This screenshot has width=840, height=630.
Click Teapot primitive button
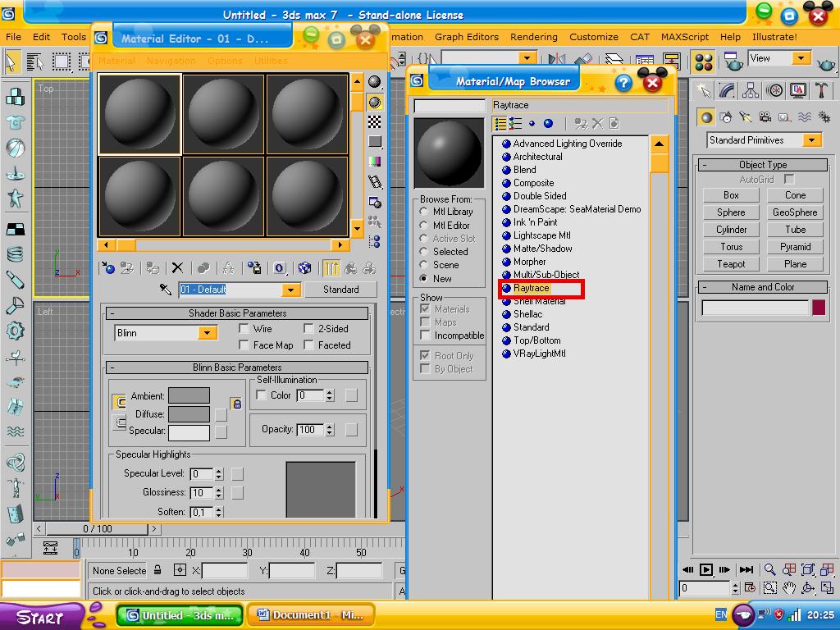click(731, 264)
